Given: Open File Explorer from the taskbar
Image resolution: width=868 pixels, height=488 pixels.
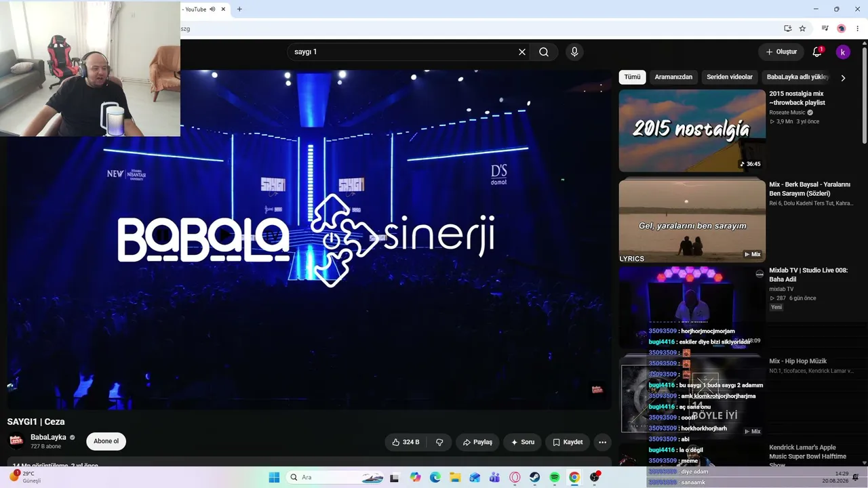Looking at the screenshot, I should 455,477.
